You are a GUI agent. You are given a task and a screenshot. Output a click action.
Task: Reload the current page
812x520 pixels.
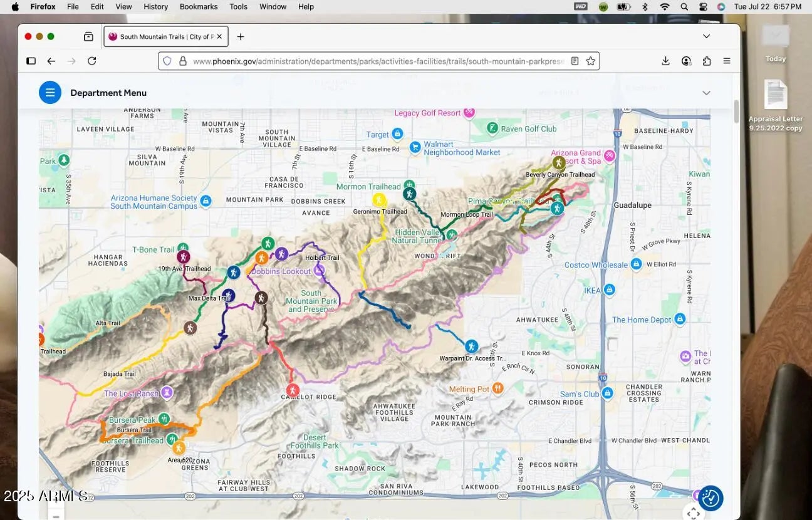[x=91, y=61]
